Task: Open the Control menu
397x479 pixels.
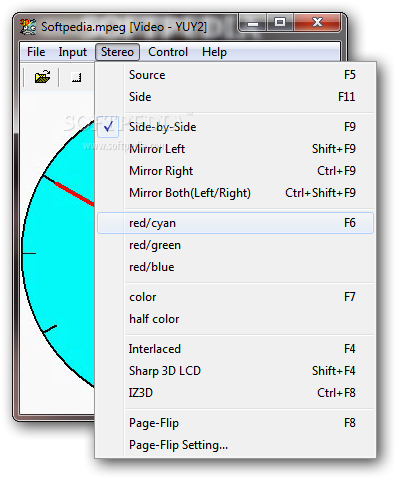Action: 168,52
